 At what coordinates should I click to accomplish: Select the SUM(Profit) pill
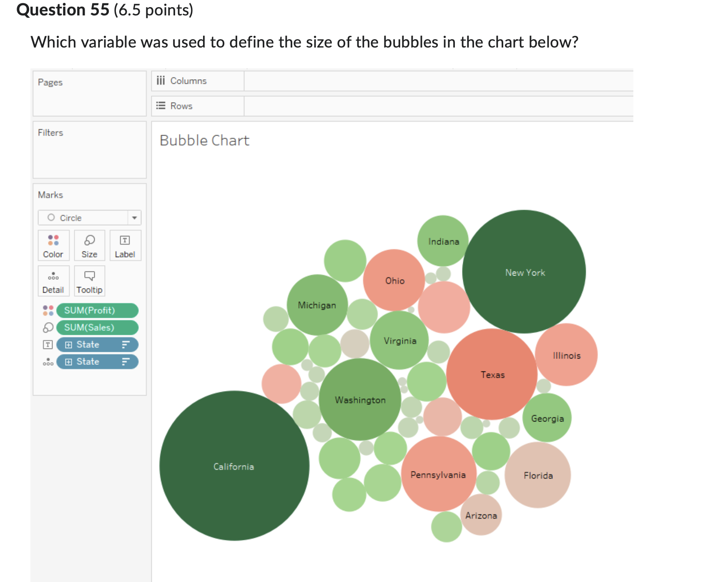point(97,311)
